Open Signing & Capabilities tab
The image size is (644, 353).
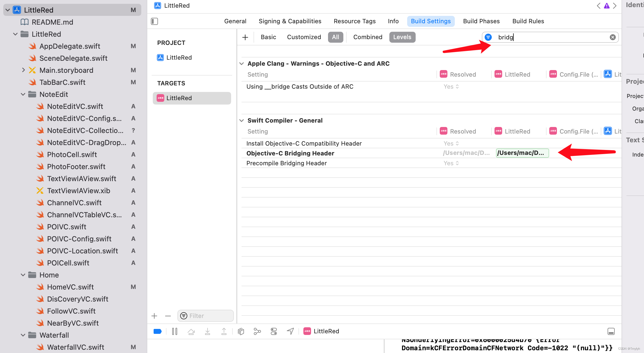(x=290, y=21)
